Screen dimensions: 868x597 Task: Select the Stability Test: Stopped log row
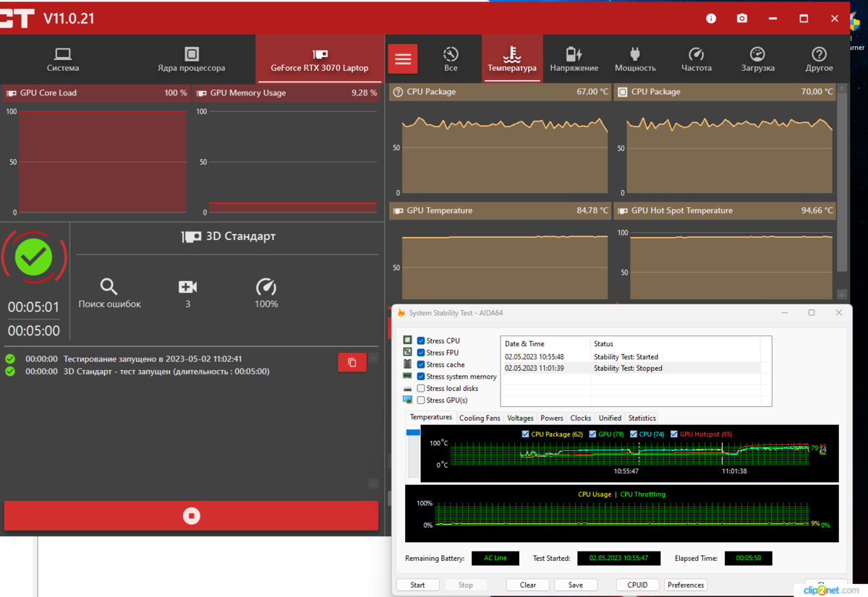click(631, 368)
